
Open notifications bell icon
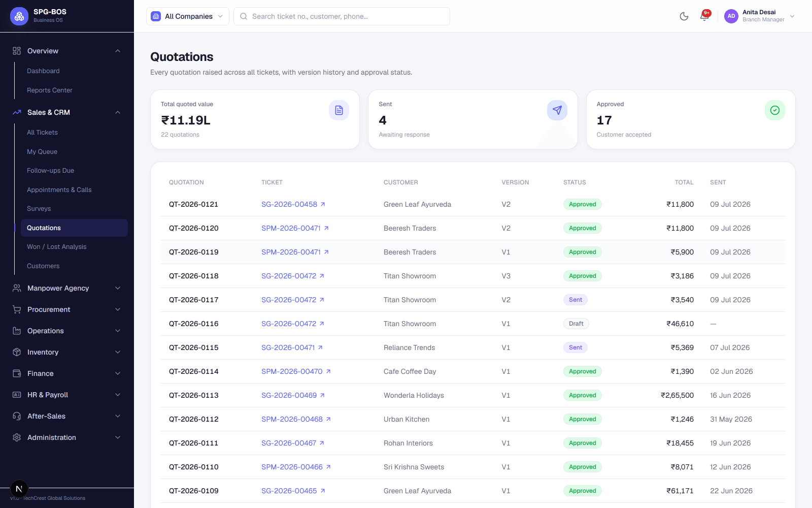[x=704, y=16]
